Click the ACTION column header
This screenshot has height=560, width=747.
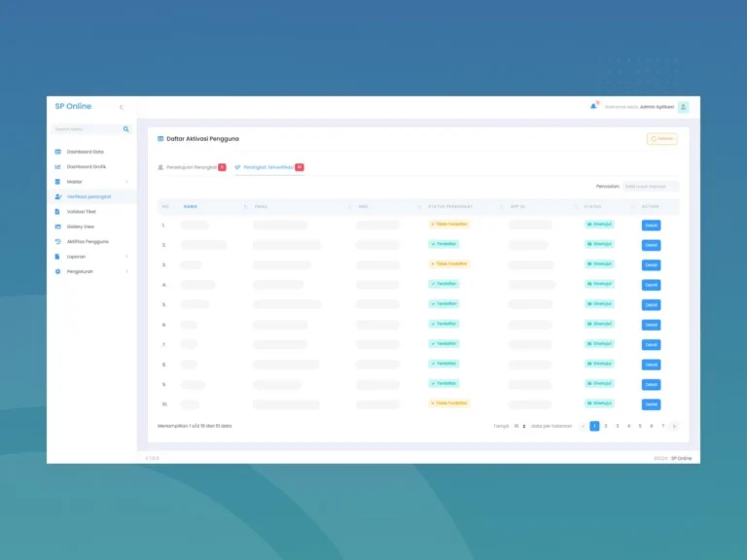651,207
